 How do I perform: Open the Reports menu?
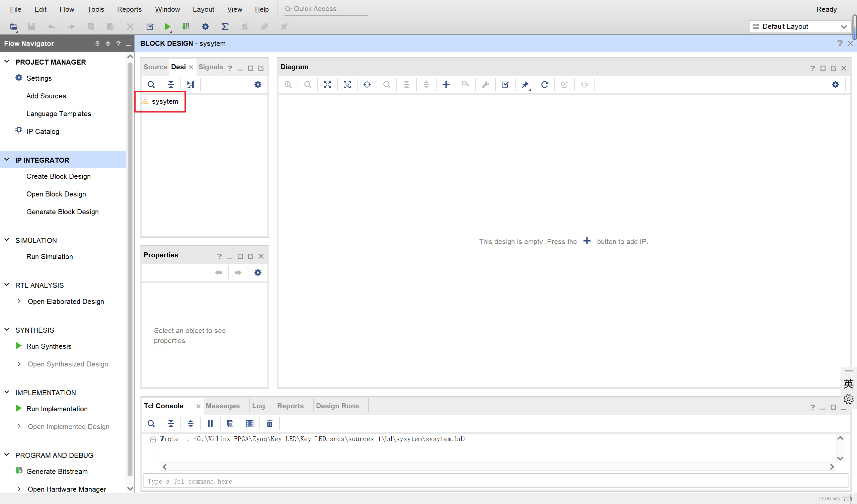pyautogui.click(x=129, y=9)
